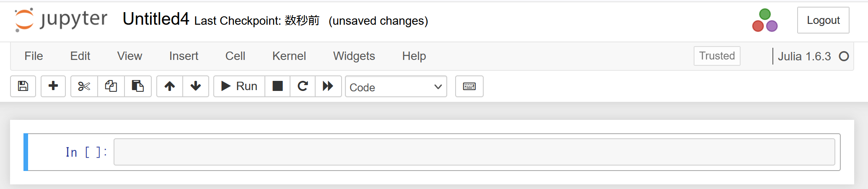Restart kernel and run all cells
Screen dimensions: 868x189
point(328,86)
